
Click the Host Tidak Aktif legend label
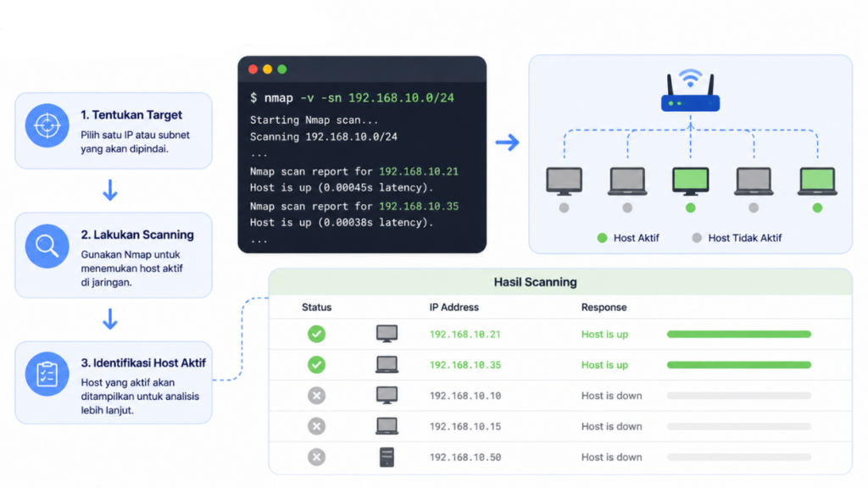[x=744, y=238]
